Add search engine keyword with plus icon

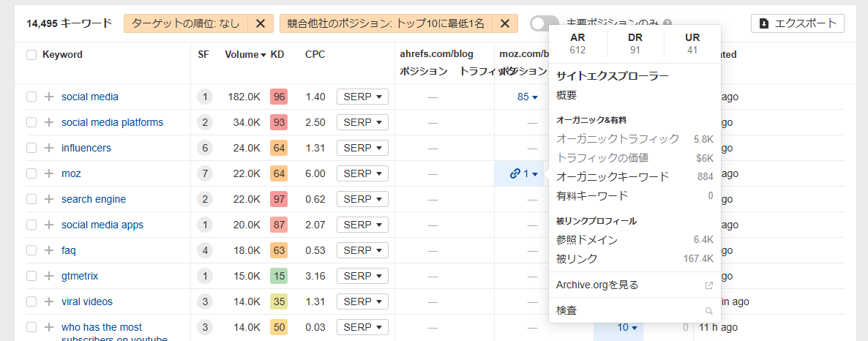[49, 199]
